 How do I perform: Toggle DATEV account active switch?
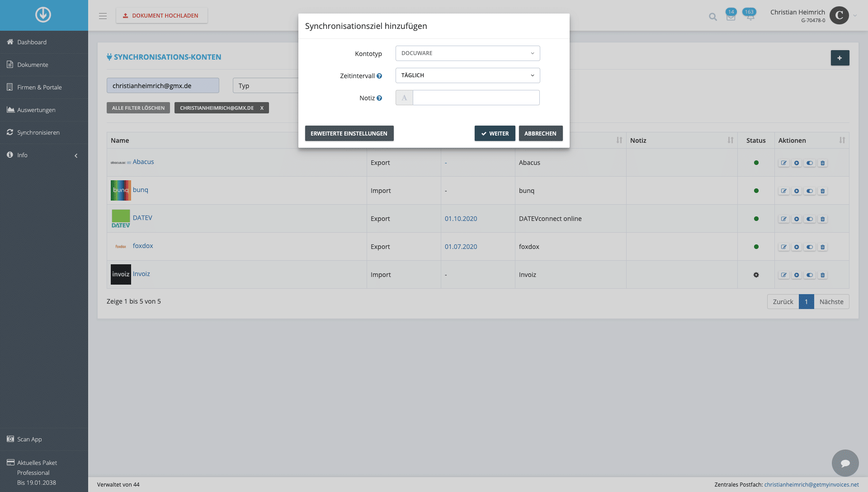pyautogui.click(x=810, y=219)
